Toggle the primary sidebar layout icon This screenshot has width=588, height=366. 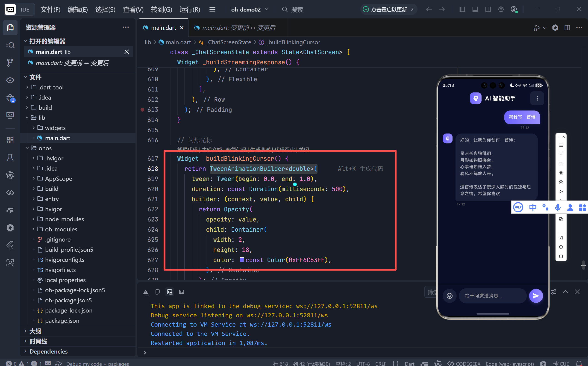coord(462,9)
